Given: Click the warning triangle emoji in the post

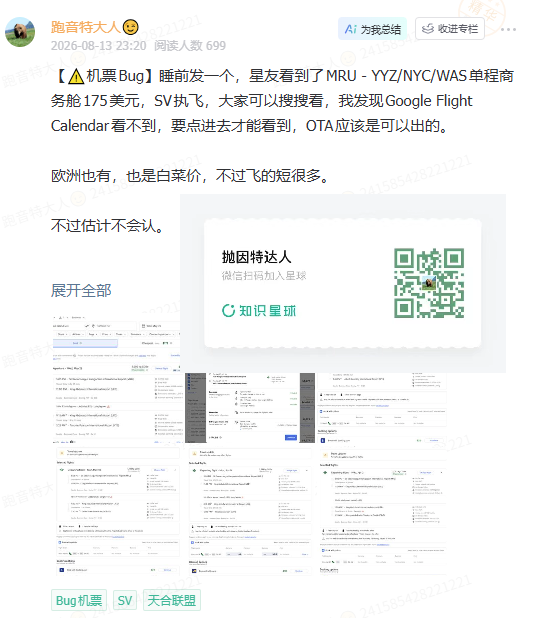Looking at the screenshot, I should [x=76, y=76].
